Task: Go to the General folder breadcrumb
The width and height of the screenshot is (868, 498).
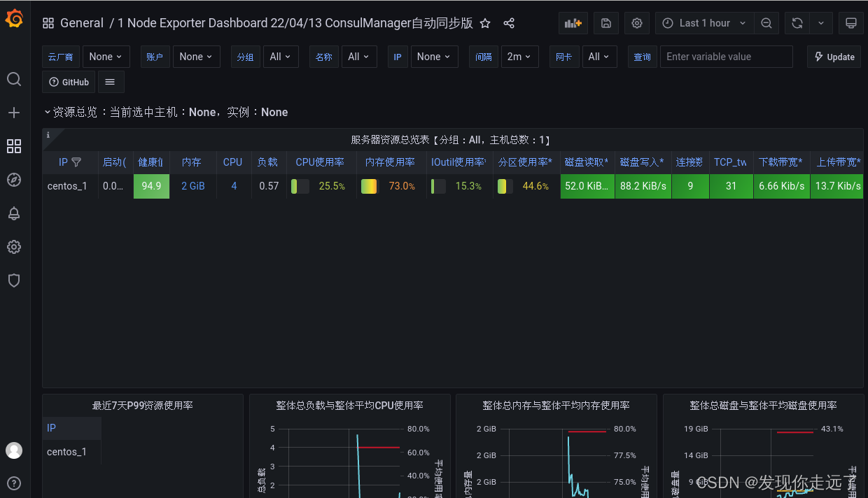Action: pyautogui.click(x=82, y=23)
